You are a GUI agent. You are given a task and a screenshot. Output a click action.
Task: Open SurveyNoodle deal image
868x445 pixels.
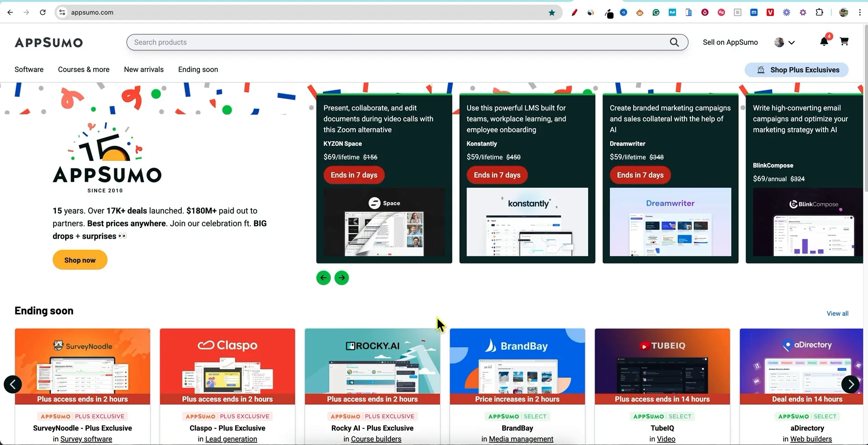[x=83, y=366]
